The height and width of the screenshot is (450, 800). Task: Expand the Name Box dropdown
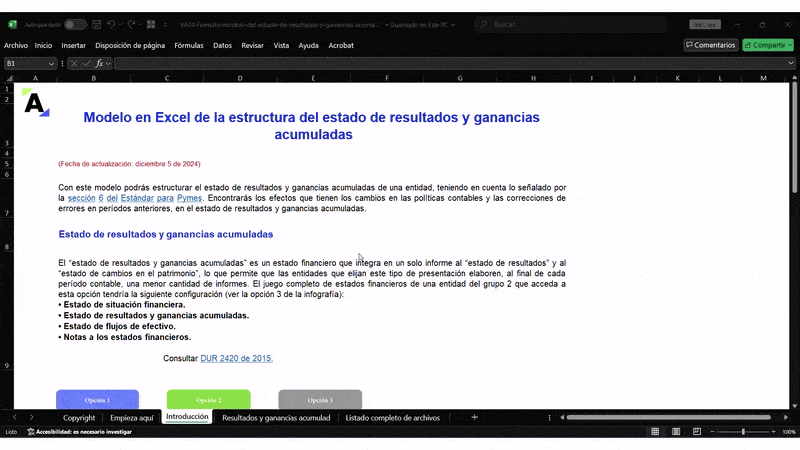[x=52, y=63]
